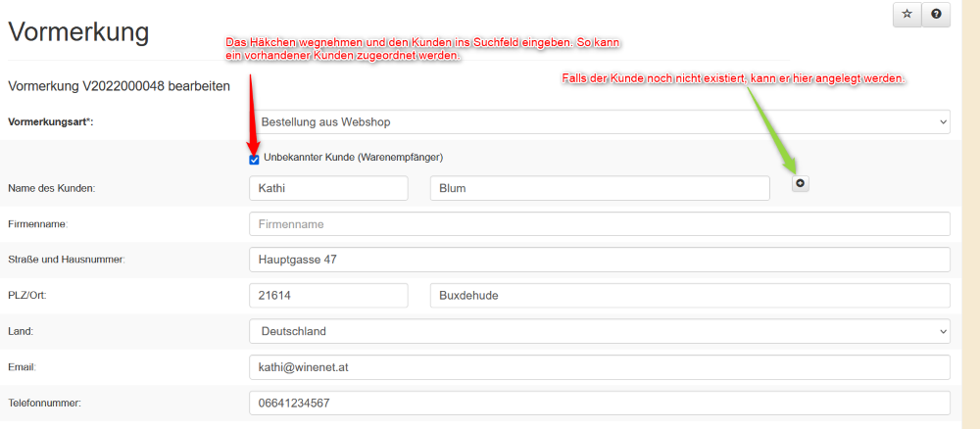Expand the Land dropdown showing Deutschland

pos(600,331)
